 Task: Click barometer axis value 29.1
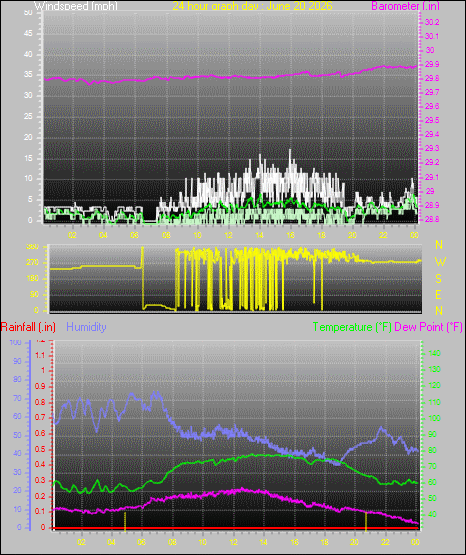(x=432, y=177)
